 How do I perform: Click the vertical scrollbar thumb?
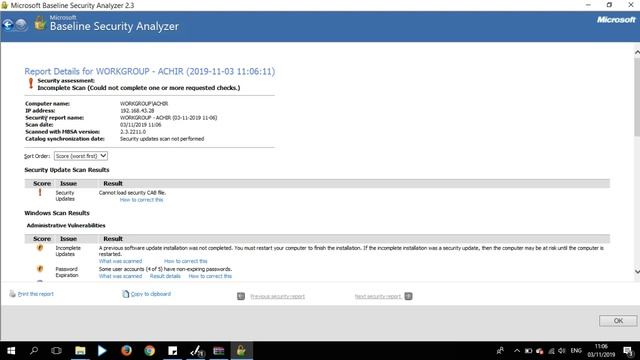point(637,97)
